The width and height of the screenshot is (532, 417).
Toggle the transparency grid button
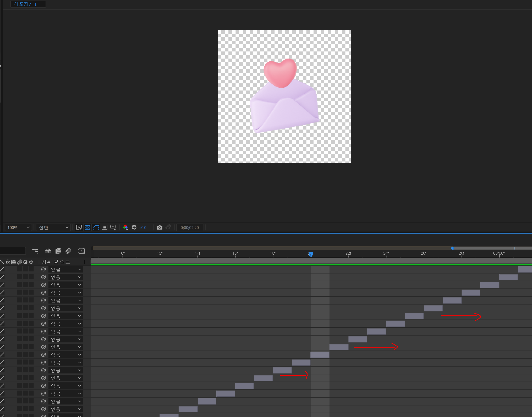coord(88,227)
